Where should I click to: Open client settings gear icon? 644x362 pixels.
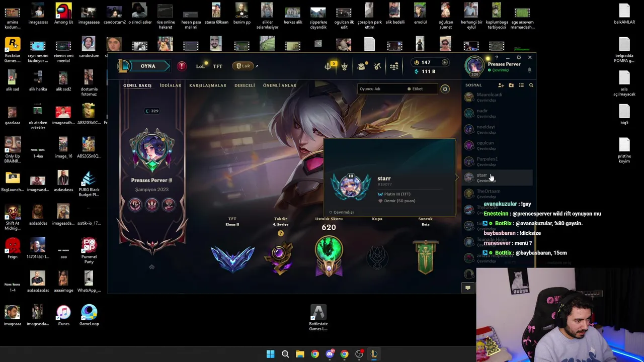coord(519,57)
